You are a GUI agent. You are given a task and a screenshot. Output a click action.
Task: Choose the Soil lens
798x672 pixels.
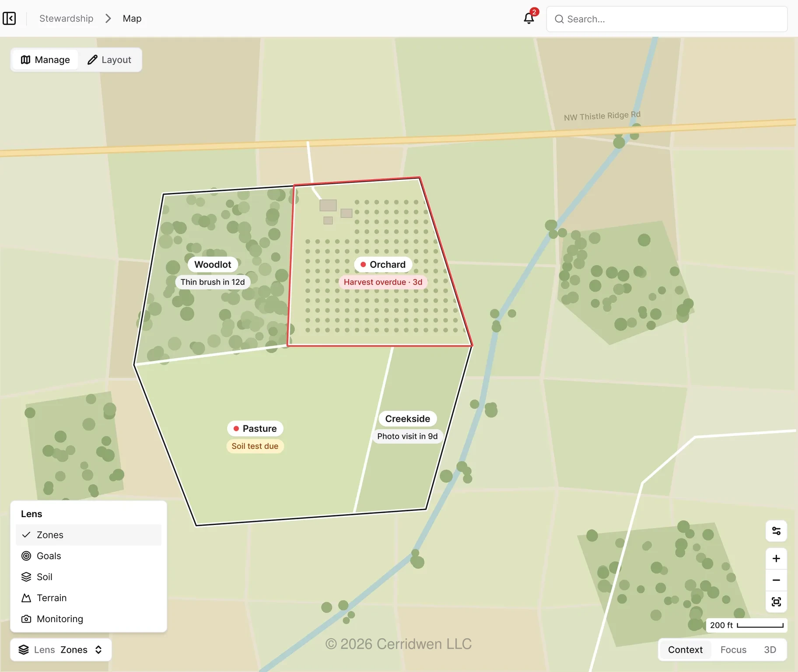pyautogui.click(x=88, y=577)
